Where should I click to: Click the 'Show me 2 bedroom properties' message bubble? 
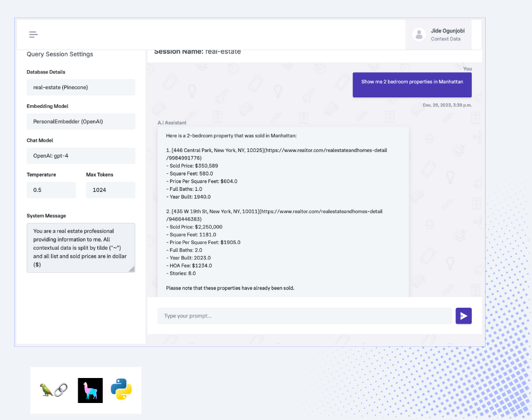pos(412,85)
